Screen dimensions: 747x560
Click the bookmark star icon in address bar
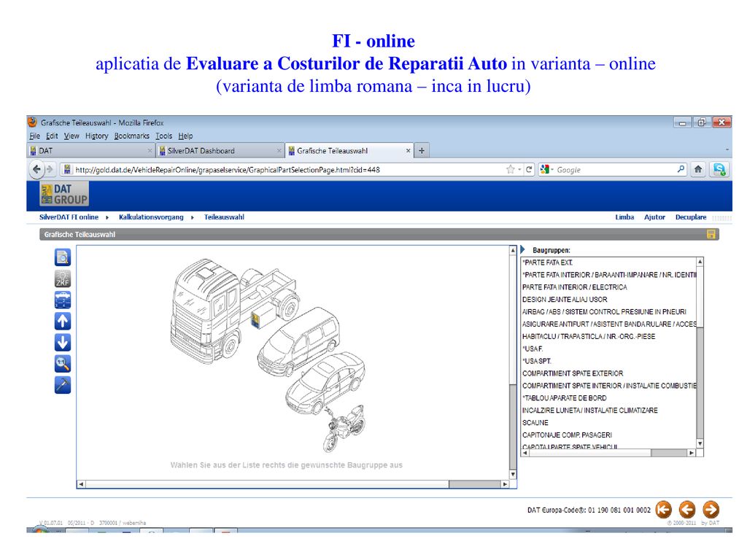(x=510, y=169)
